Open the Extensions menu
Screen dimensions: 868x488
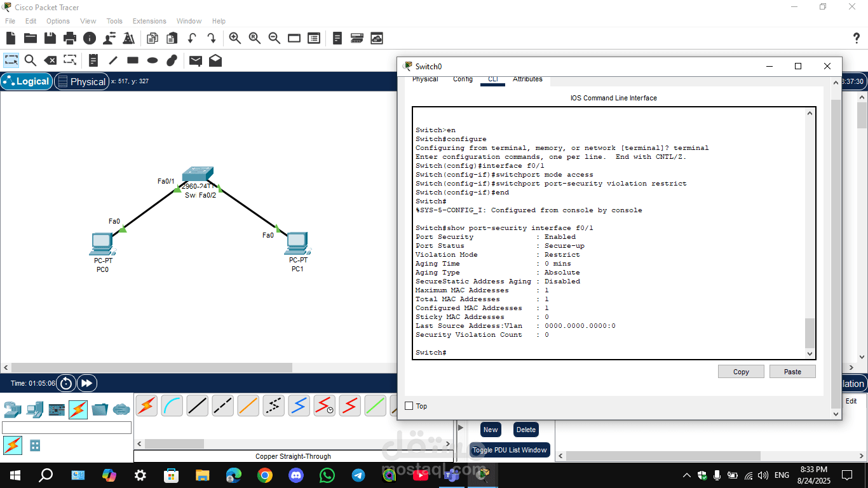(149, 21)
